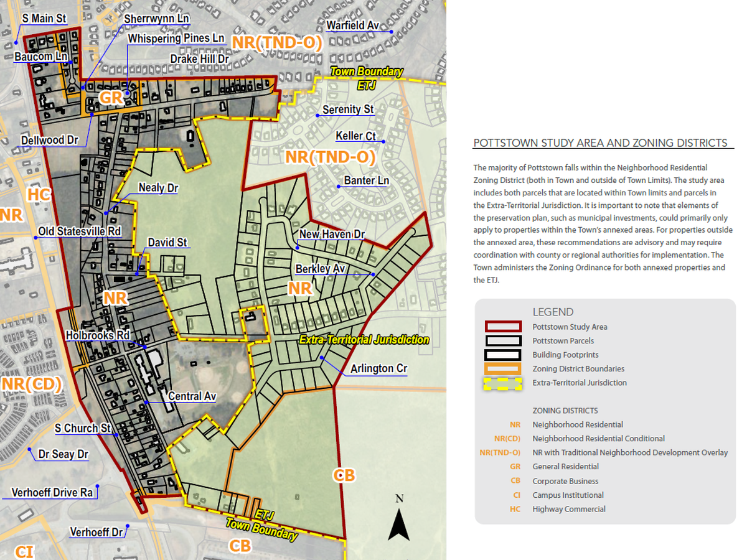Click the Keller Ct street label

pyautogui.click(x=355, y=136)
